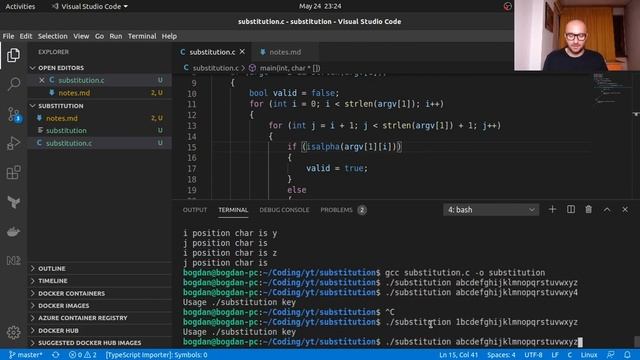Open the View menu
This screenshot has height=360, width=640.
pos(81,36)
